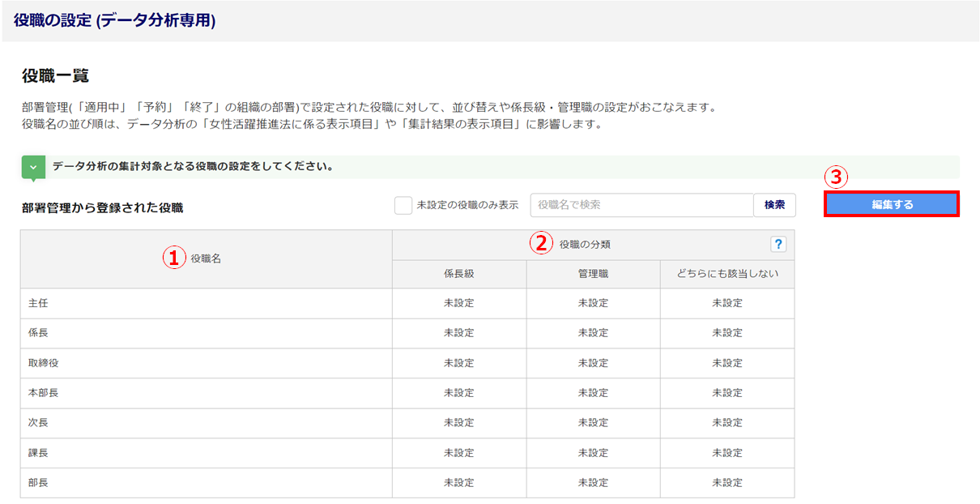Click the 役職名で検索 input field
This screenshot has height=504, width=980.
pyautogui.click(x=641, y=205)
